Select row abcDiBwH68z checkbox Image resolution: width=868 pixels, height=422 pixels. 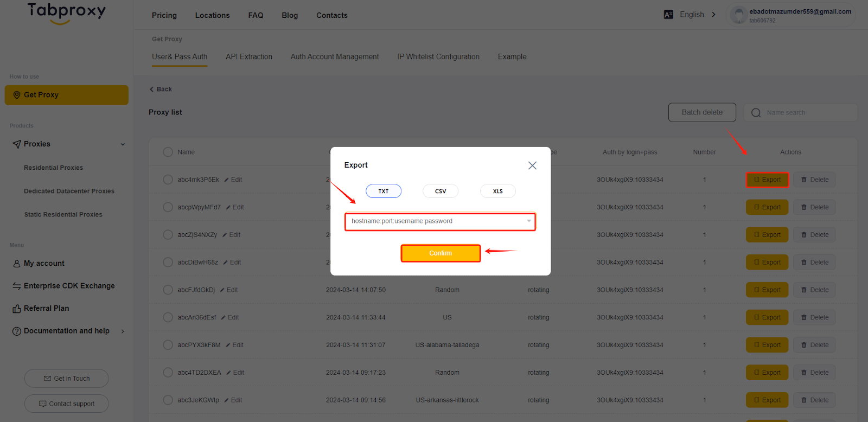pos(168,263)
